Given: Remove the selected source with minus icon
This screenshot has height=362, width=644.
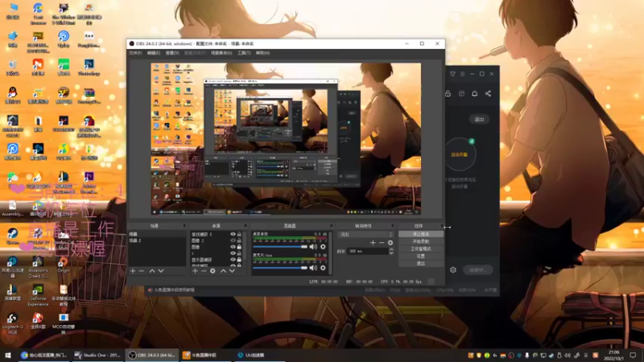Looking at the screenshot, I should [x=204, y=271].
